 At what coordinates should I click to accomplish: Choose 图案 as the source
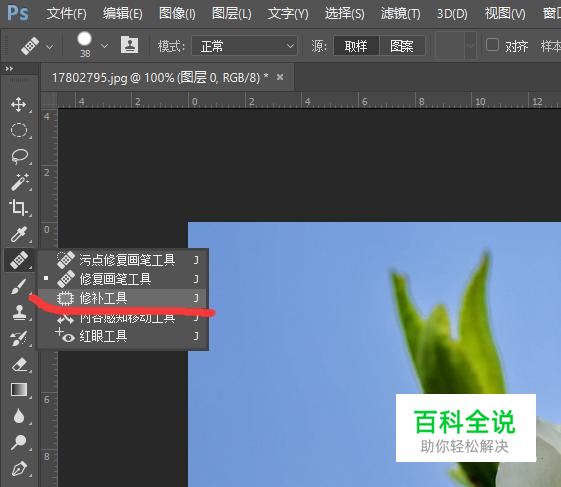pyautogui.click(x=402, y=46)
